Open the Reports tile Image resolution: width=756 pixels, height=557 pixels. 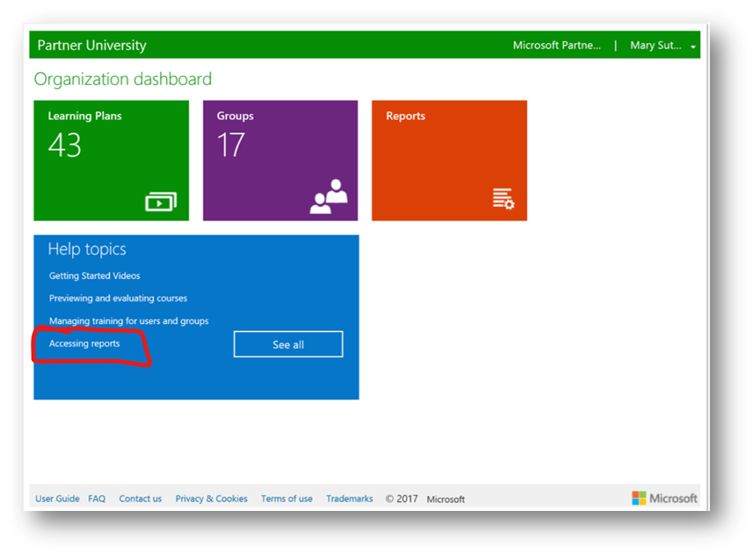coord(449,161)
